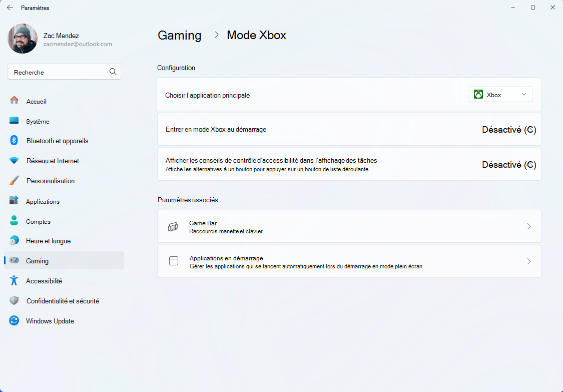Open Heure et langue settings

[64, 241]
